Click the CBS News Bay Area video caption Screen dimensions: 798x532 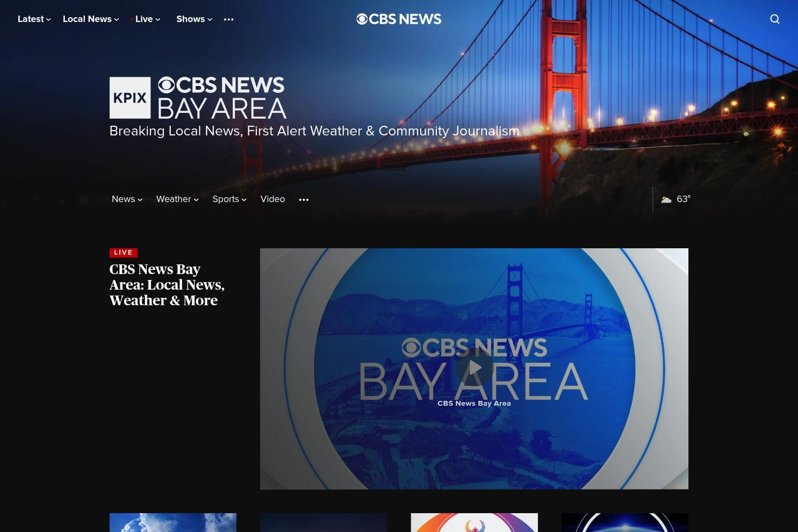[x=474, y=404]
